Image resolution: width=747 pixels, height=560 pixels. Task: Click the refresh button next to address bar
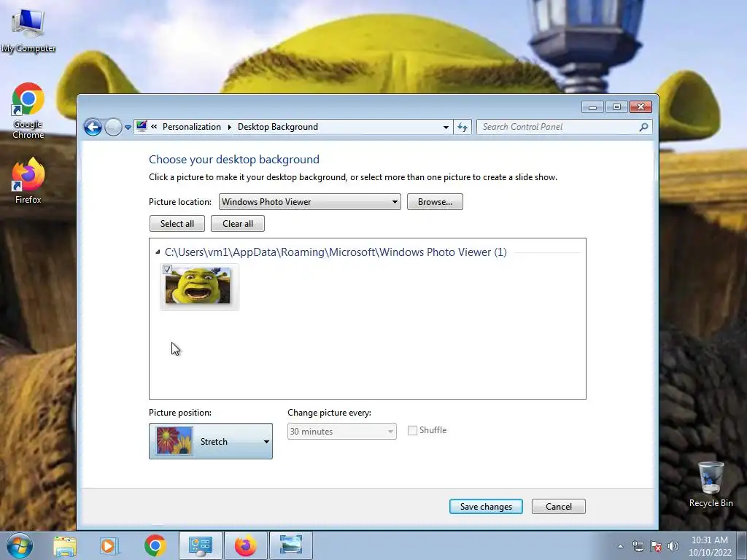click(x=462, y=127)
